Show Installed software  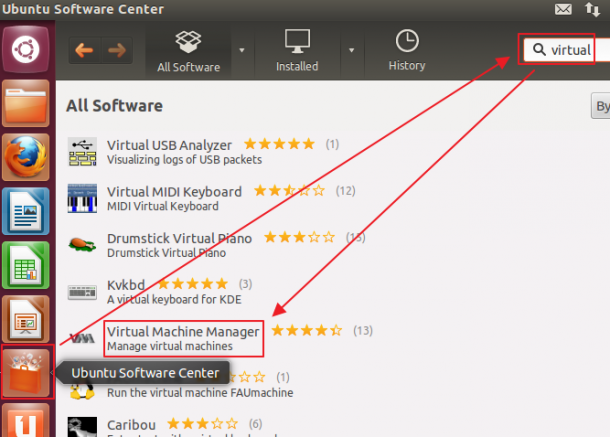(x=297, y=50)
